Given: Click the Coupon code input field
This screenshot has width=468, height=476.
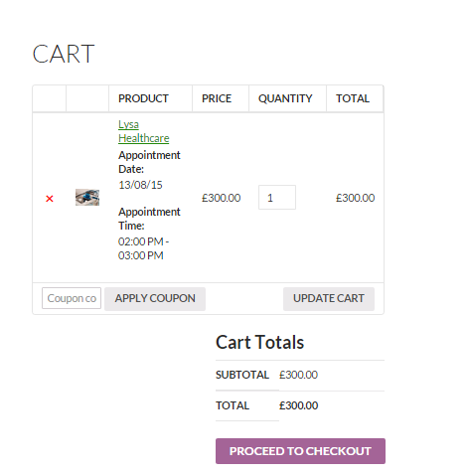Looking at the screenshot, I should click(72, 298).
